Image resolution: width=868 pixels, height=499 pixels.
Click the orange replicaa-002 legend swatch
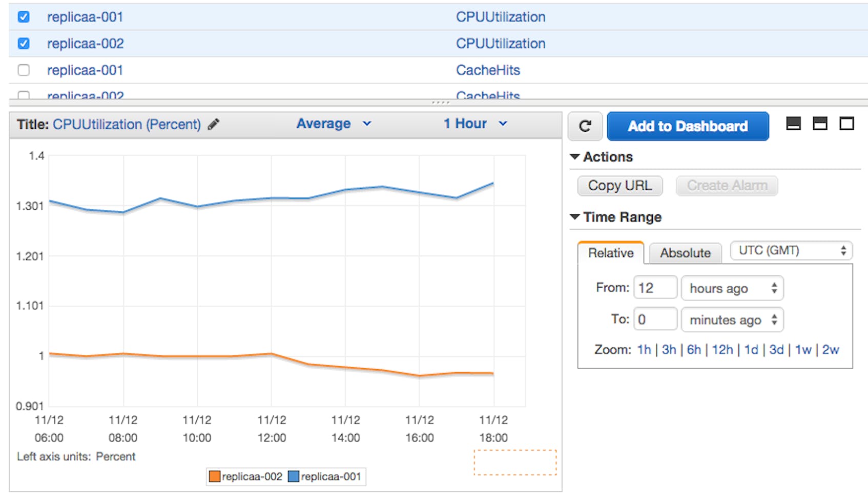tap(214, 476)
